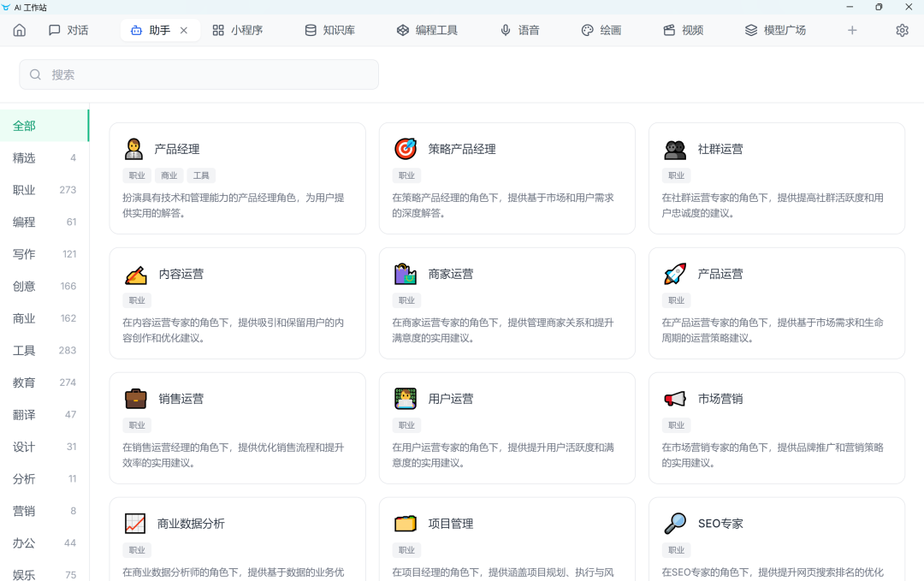Image resolution: width=924 pixels, height=581 pixels.
Task: Click the 产品运营 rocket icon
Action: coord(675,274)
